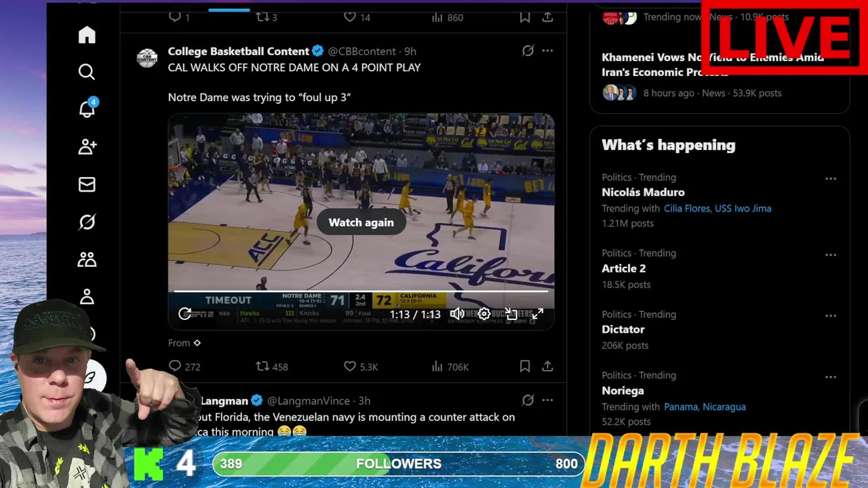
Task: Click the '1.21M posts' count text
Action: click(x=628, y=223)
